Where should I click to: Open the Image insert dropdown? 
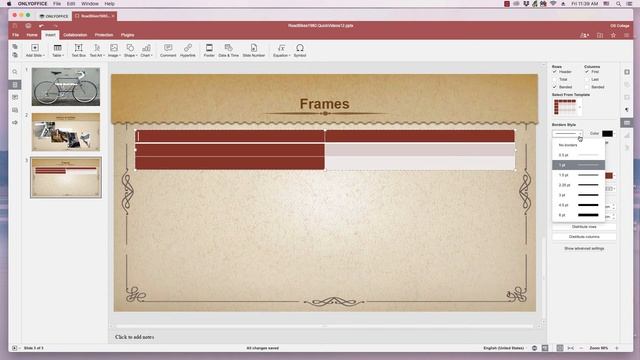(120, 56)
